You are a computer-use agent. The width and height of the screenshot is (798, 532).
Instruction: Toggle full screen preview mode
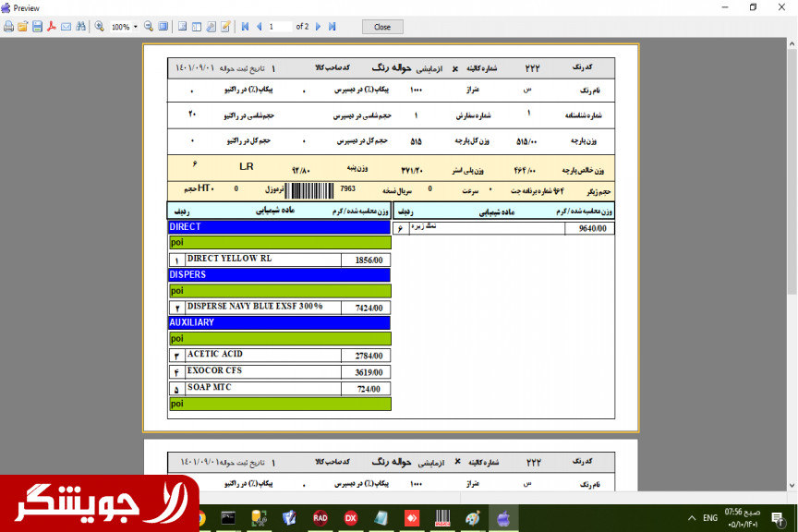point(163,27)
